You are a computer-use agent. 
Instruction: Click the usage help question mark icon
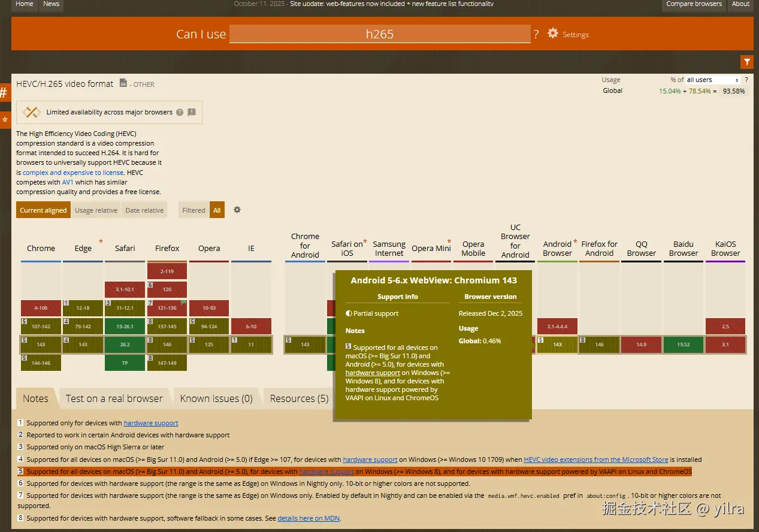(x=746, y=80)
